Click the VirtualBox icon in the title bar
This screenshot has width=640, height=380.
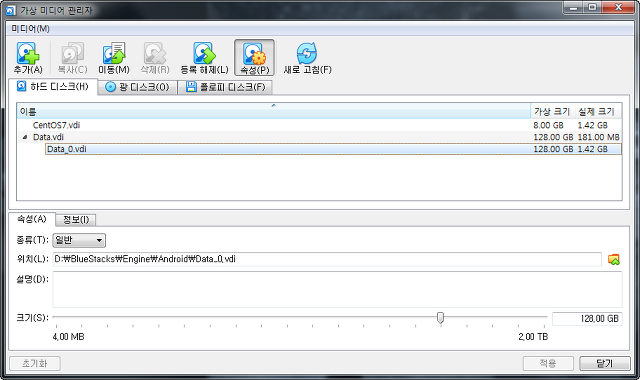coord(11,10)
